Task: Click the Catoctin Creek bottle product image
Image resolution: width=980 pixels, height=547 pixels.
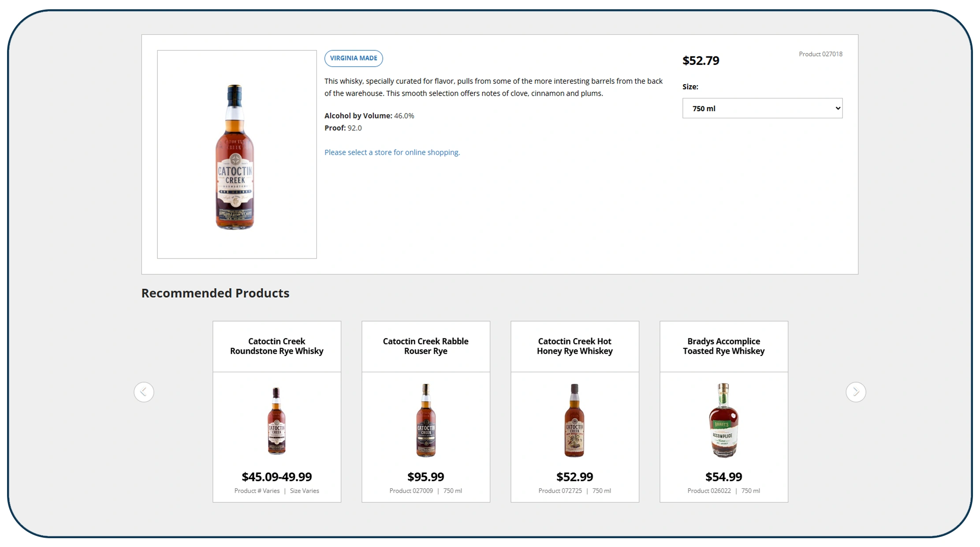Action: click(236, 154)
